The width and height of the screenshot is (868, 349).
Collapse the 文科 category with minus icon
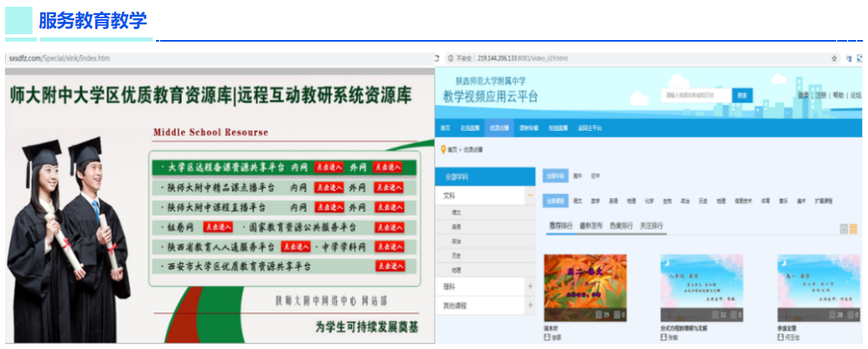pos(530,195)
